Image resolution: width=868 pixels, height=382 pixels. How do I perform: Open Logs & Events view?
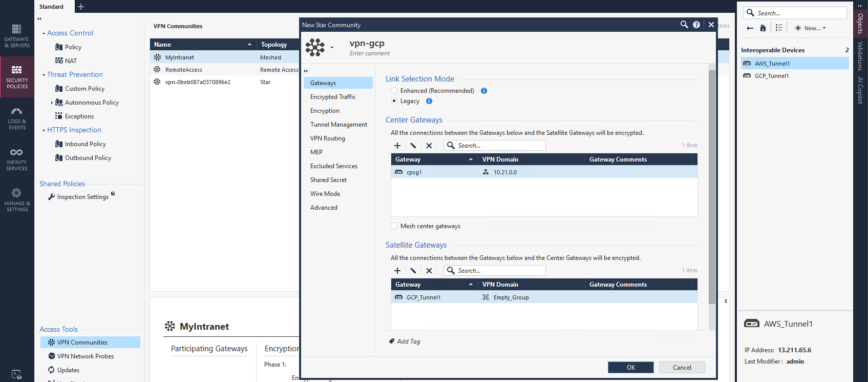[17, 118]
